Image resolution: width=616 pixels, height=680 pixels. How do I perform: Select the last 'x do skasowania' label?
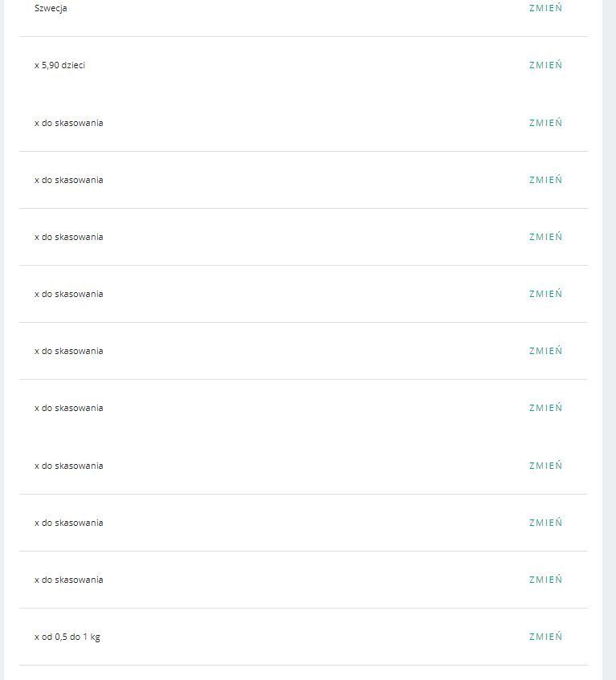68,580
